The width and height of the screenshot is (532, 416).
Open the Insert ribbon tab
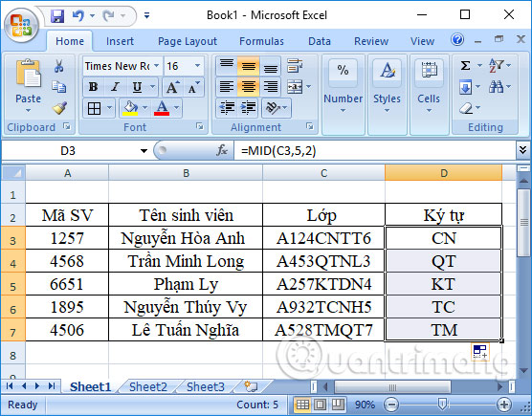(120, 41)
